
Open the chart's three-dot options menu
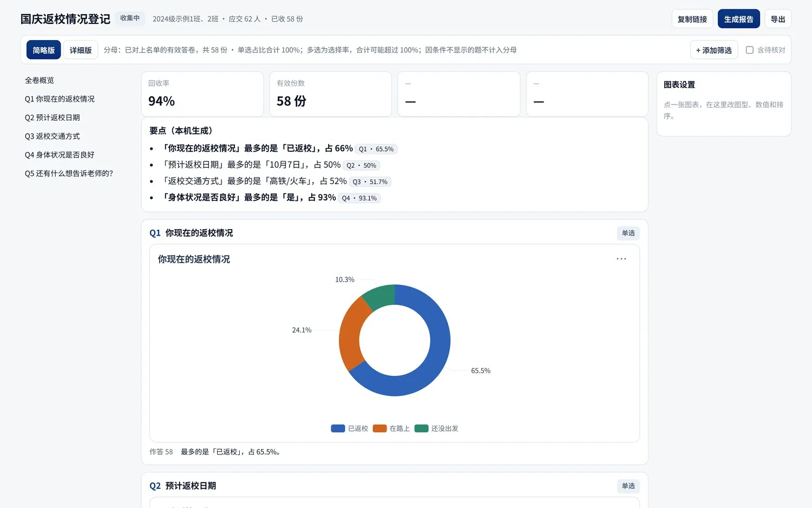[621, 259]
